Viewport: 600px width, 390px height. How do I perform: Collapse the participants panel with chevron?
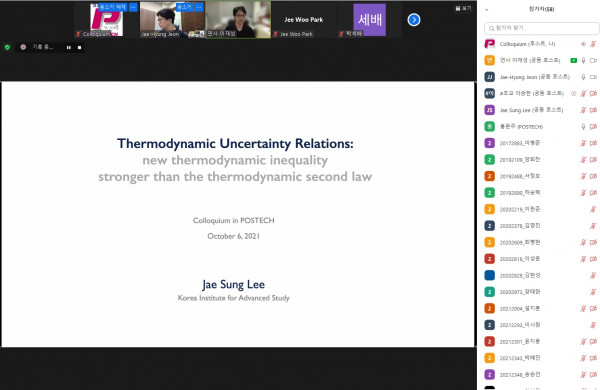point(486,10)
